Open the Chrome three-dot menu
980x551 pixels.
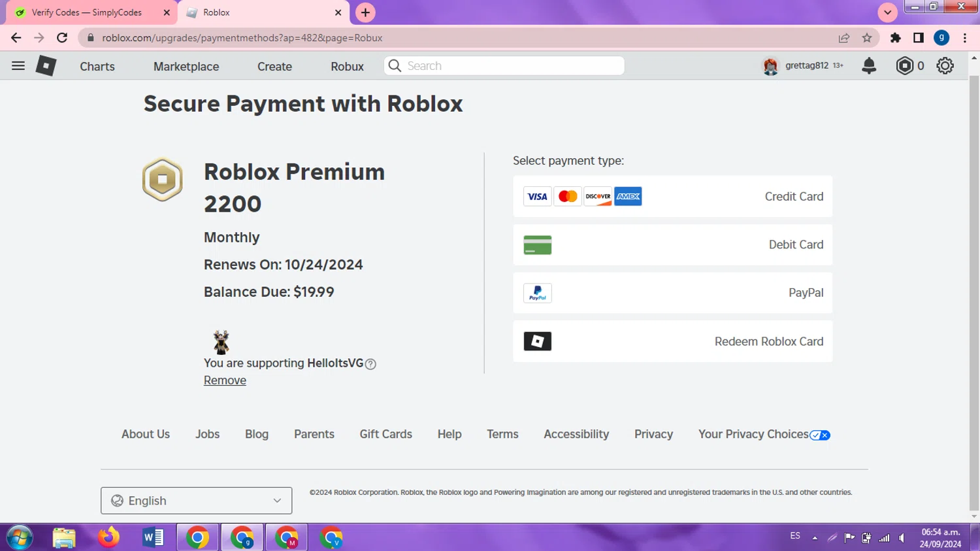tap(965, 38)
